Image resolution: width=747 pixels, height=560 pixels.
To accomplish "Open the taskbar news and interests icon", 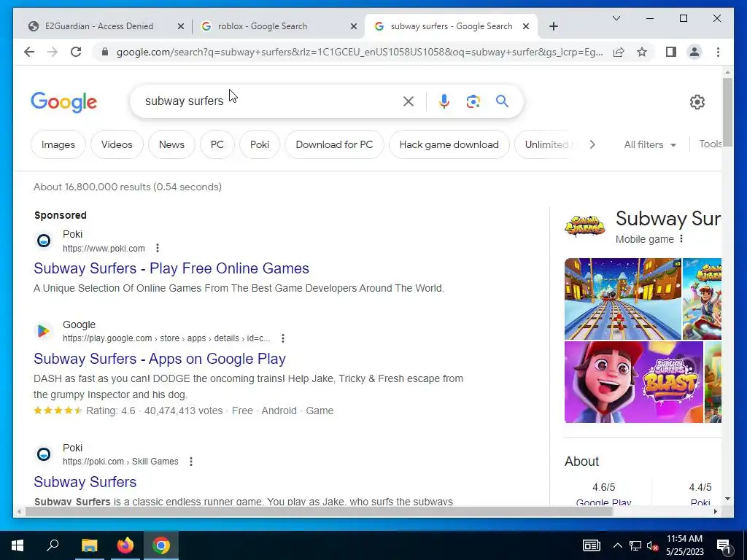I will tap(591, 545).
